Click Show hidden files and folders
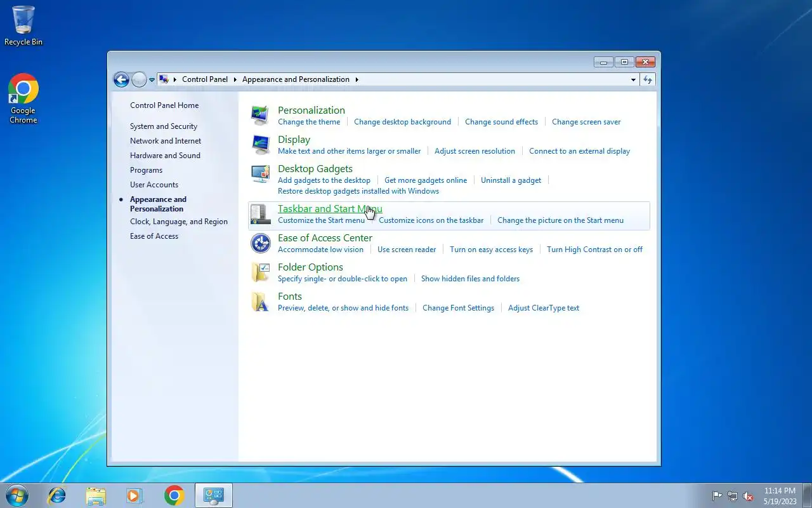This screenshot has width=812, height=508. tap(470, 279)
